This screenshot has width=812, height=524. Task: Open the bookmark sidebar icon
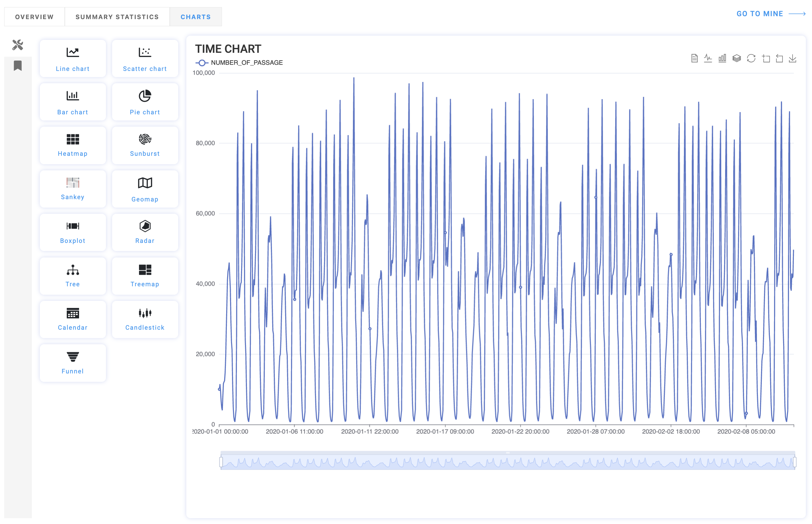pos(18,66)
